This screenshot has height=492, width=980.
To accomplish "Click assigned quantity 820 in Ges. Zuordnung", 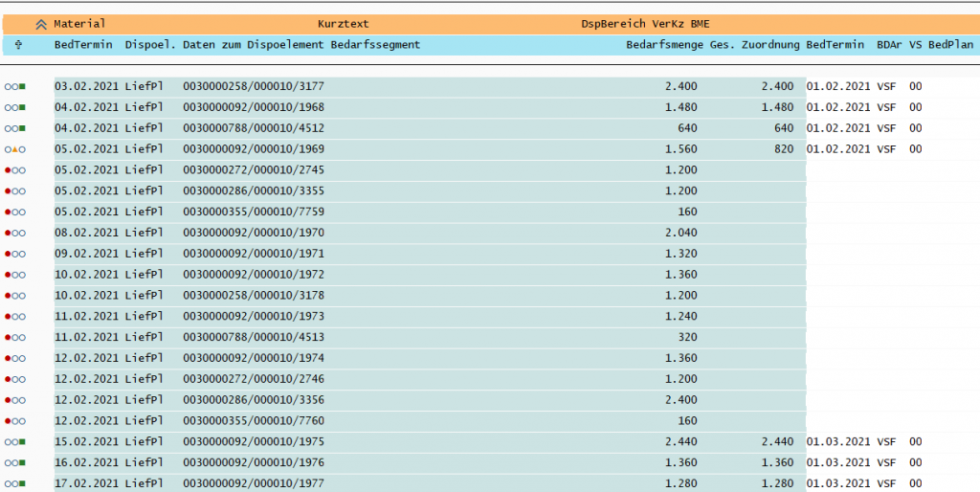I will (781, 149).
